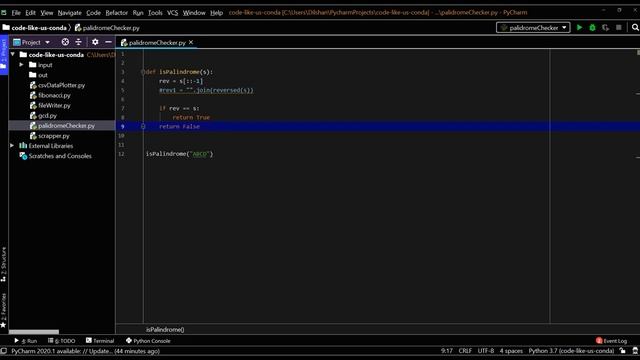Image resolution: width=640 pixels, height=360 pixels.
Task: Select the Python 3.7 interpreter widget
Action: click(x=571, y=351)
